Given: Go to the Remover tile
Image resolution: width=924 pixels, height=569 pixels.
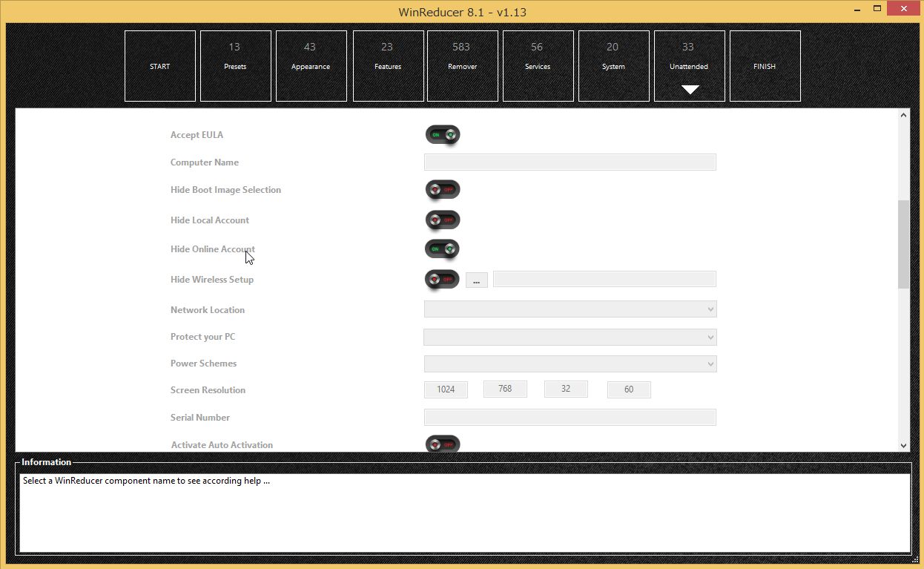Looking at the screenshot, I should click(462, 66).
